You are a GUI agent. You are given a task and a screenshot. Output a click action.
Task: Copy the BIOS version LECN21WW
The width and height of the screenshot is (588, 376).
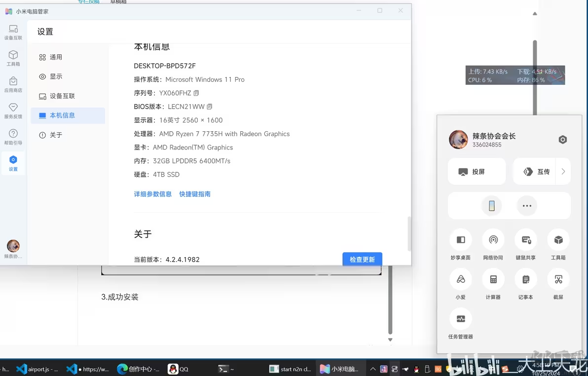[210, 107]
